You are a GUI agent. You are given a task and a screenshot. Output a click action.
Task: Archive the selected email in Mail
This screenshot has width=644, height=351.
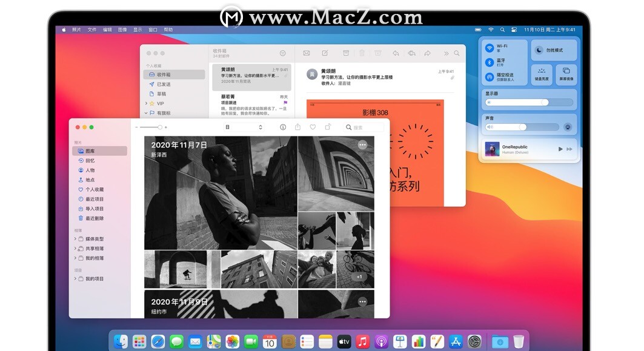pos(346,53)
